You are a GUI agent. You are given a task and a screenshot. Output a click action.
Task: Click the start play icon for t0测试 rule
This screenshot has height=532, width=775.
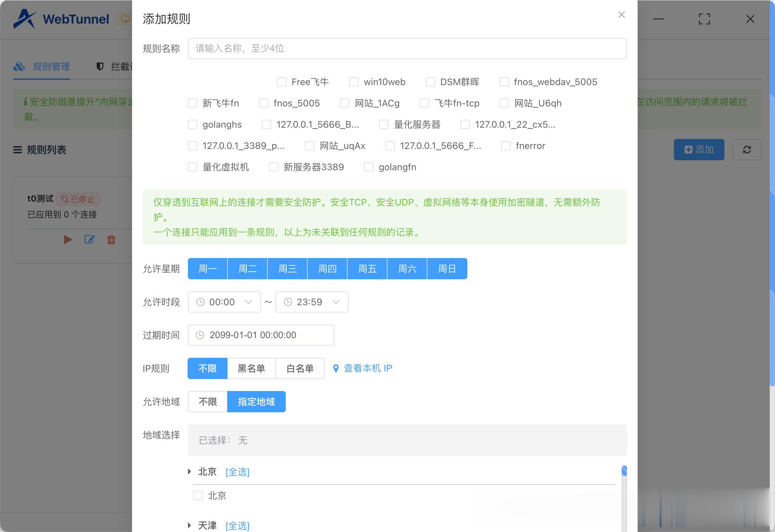tap(68, 239)
